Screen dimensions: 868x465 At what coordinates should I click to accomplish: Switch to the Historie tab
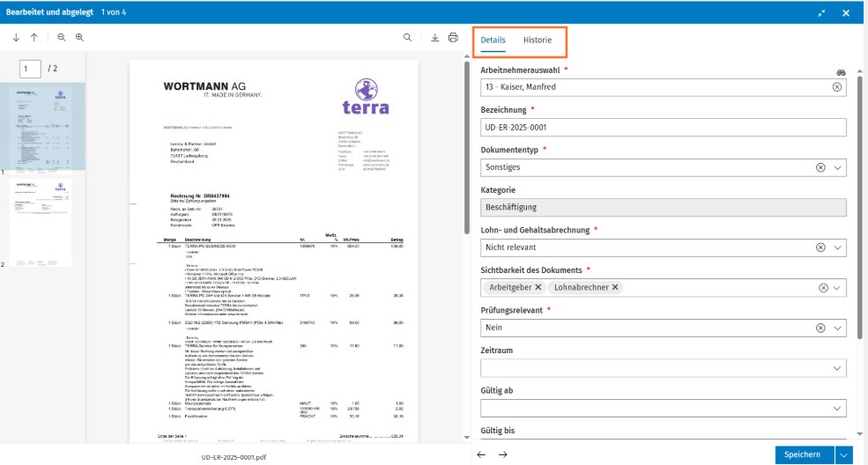[x=538, y=40]
